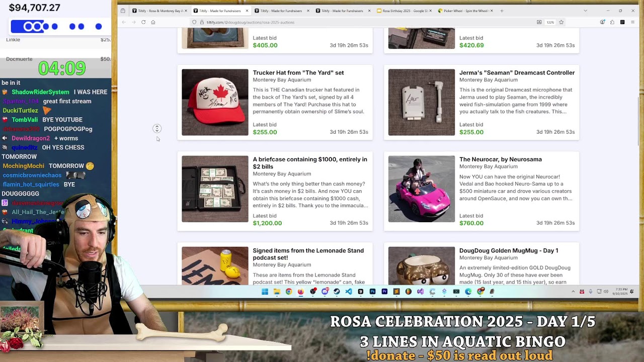The width and height of the screenshot is (644, 362).
Task: Open Sublime Text from the taskbar
Action: coord(396,292)
